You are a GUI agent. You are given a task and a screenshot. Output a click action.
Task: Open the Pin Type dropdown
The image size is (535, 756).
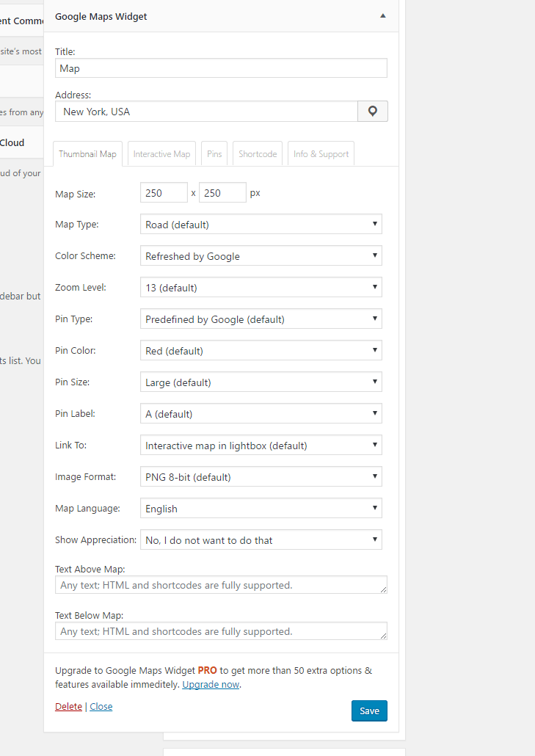pyautogui.click(x=261, y=319)
